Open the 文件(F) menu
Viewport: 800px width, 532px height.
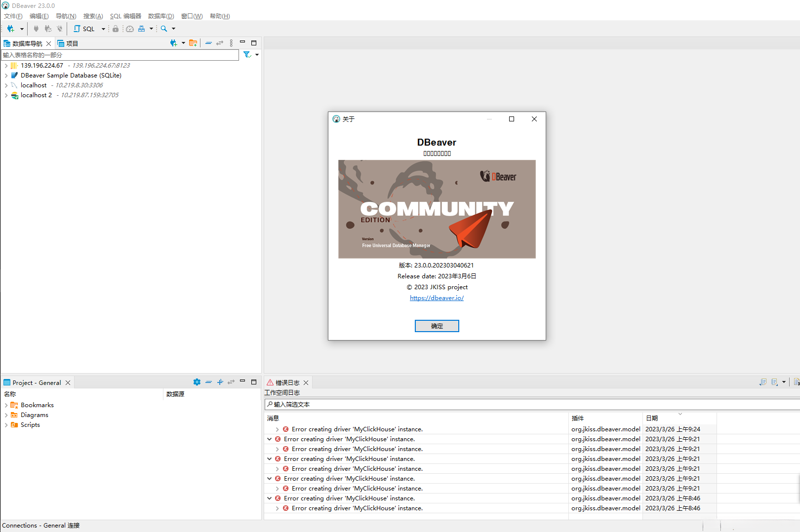click(13, 16)
